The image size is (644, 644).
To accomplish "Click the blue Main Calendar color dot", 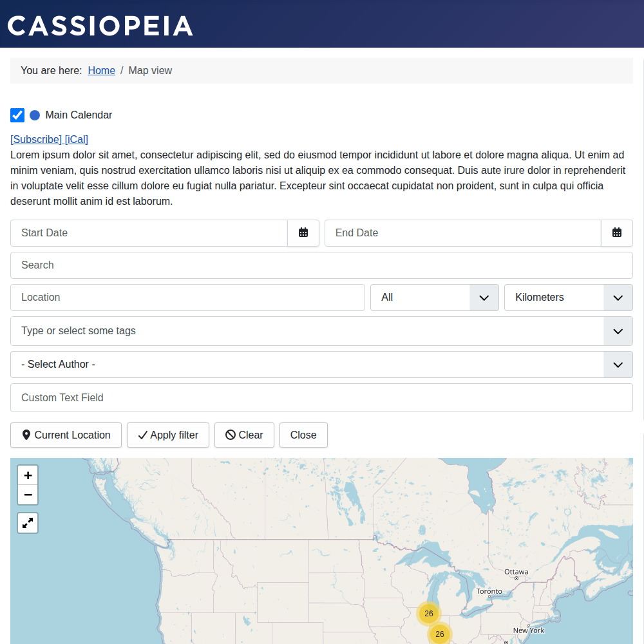I will click(35, 115).
